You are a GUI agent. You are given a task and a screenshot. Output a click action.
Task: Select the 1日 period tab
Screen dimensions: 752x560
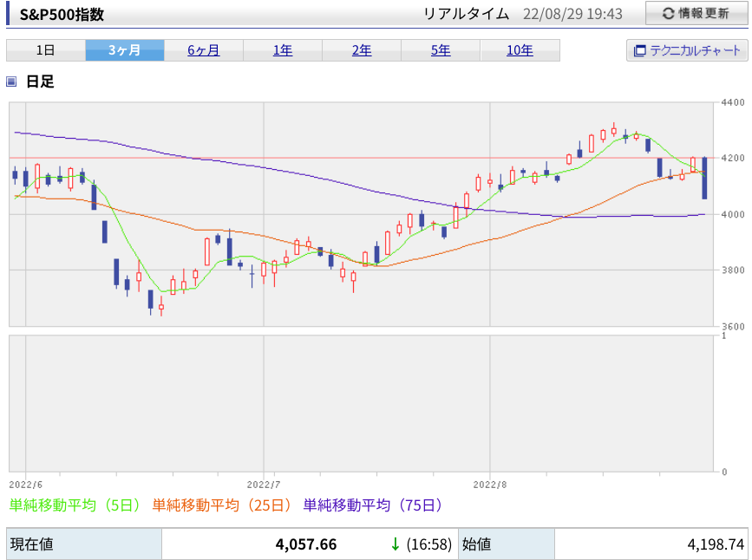click(x=46, y=50)
